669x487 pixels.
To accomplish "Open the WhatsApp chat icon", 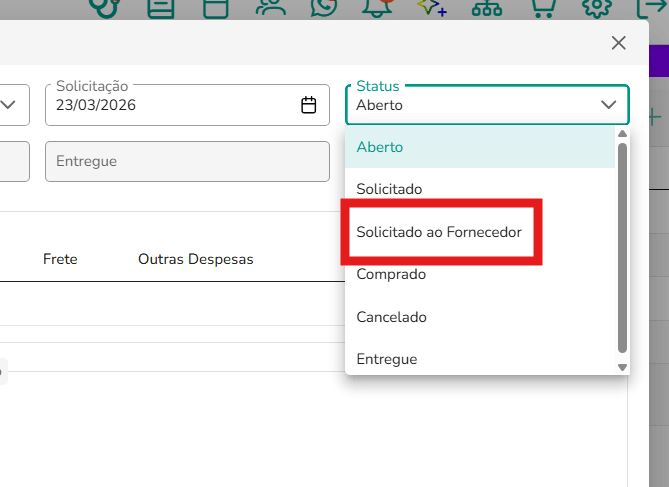I will tap(323, 8).
